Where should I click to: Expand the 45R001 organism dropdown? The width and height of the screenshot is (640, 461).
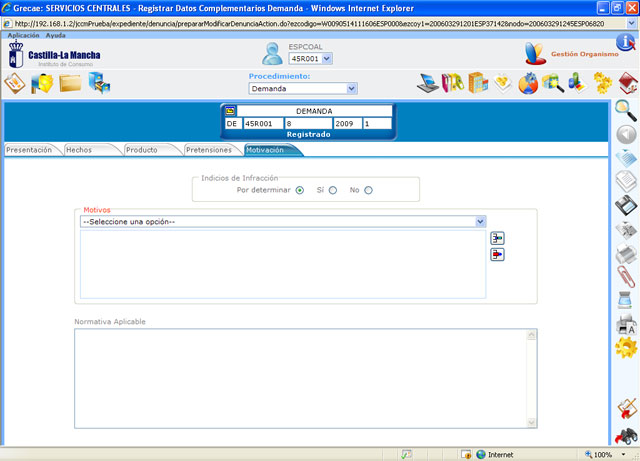310,59
